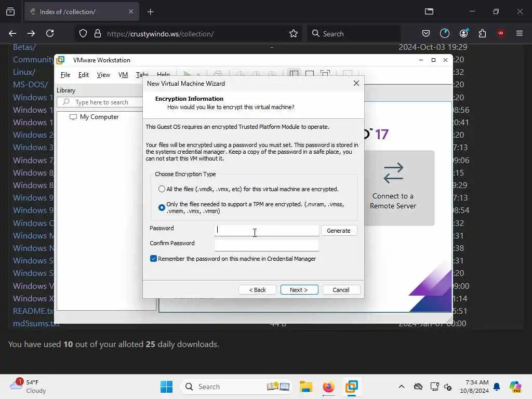Click the muted volume tray icon
This screenshot has width=532, height=399.
coord(448,387)
